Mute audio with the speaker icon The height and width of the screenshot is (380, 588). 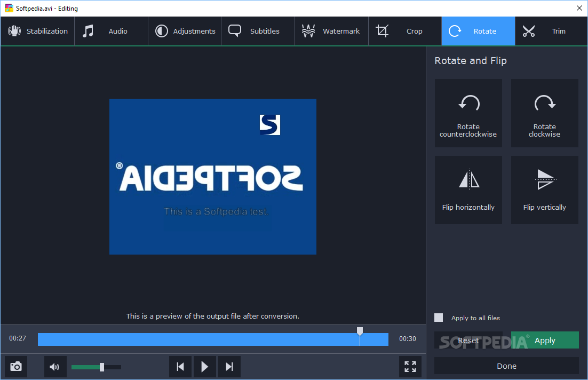point(55,367)
